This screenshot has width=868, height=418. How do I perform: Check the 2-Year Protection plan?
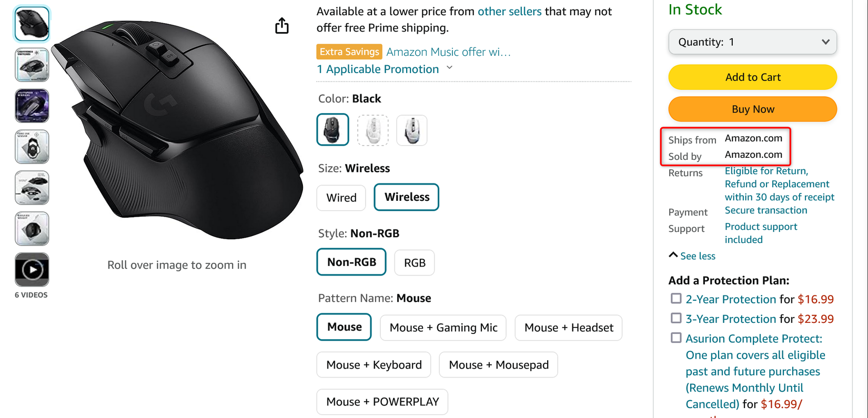(x=676, y=298)
